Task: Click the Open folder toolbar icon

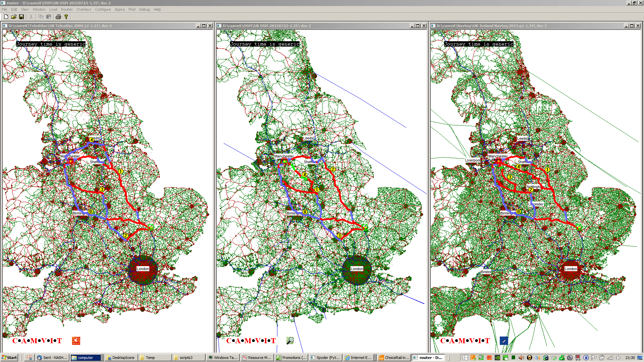Action: (x=14, y=17)
